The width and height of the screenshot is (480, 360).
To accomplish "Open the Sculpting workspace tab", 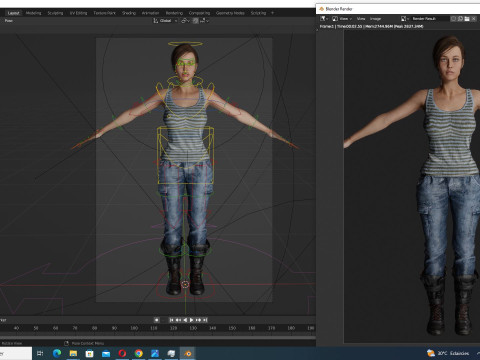I will coord(55,13).
